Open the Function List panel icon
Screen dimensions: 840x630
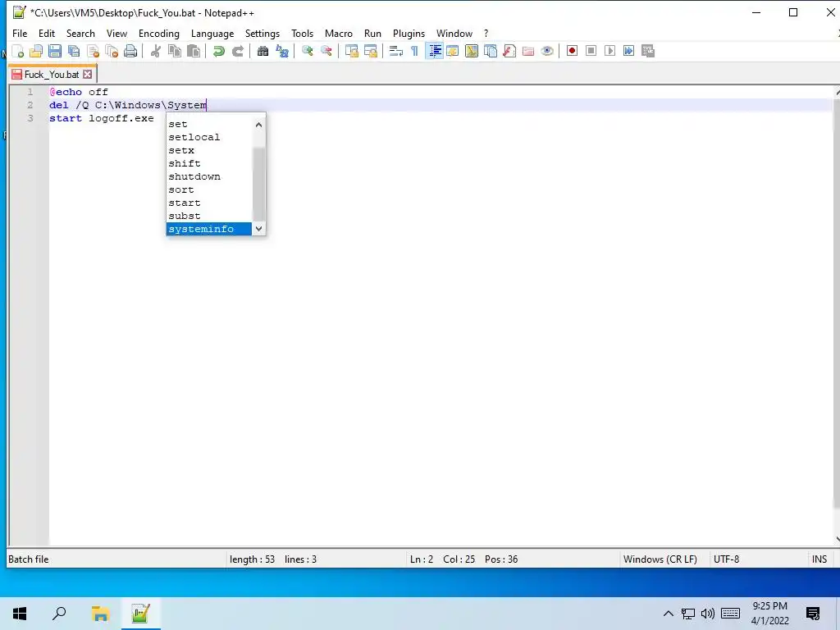pos(509,51)
